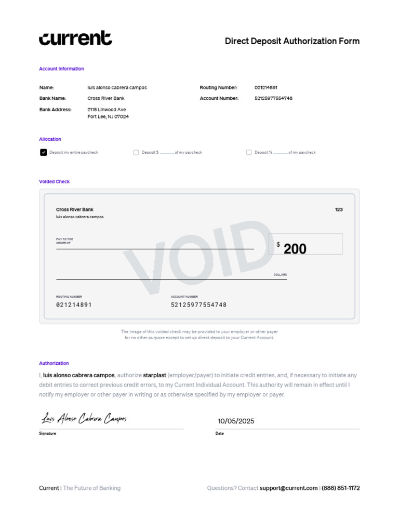Check the Deposit $ amount checkbox
Screen dimensions: 399x532
(136, 152)
